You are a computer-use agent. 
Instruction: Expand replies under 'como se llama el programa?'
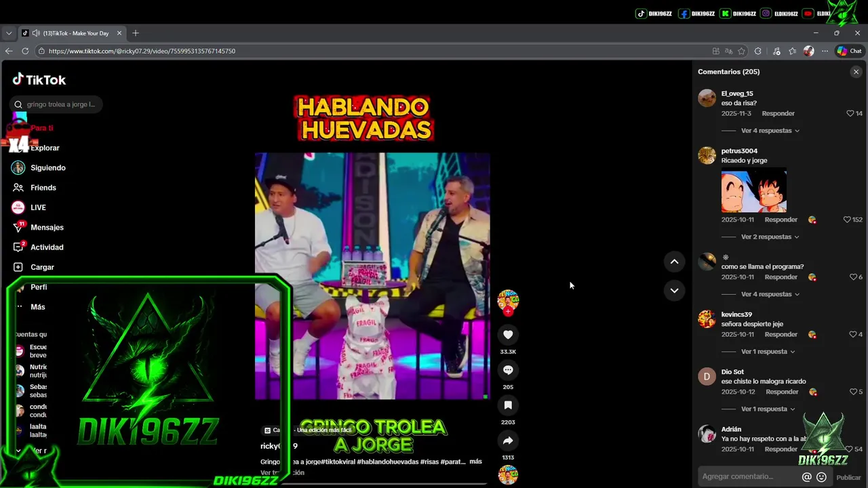coord(770,294)
